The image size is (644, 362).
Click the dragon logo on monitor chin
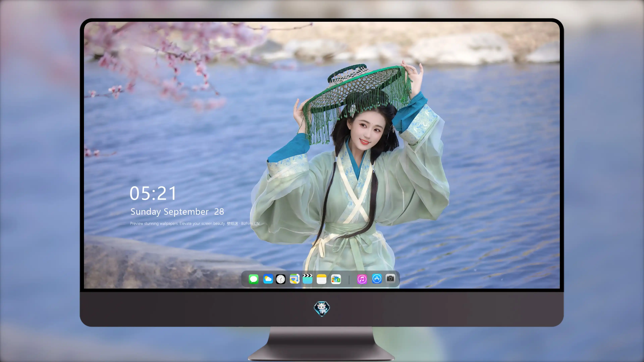[x=322, y=309]
